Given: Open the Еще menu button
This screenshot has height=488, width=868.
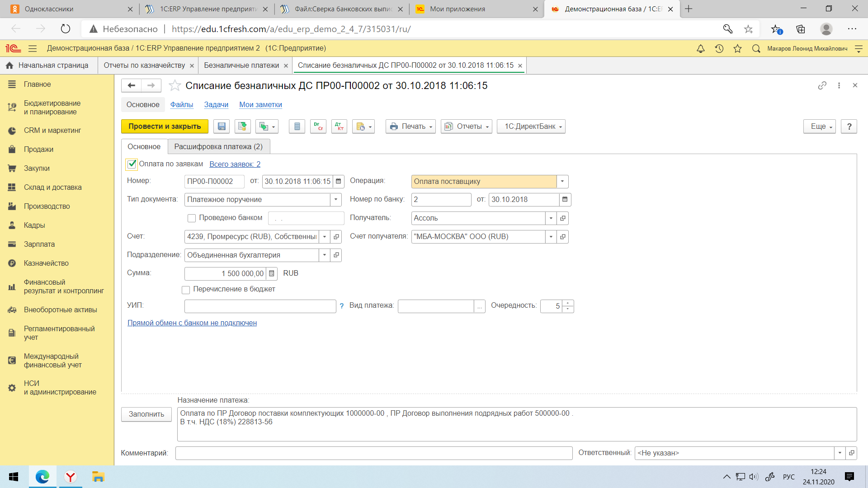Looking at the screenshot, I should [x=820, y=127].
